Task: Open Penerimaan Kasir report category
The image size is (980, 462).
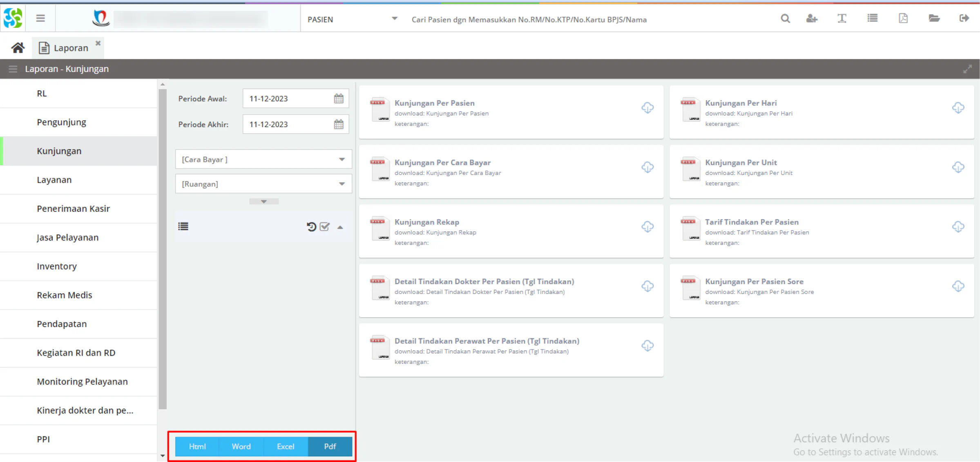Action: [78, 209]
